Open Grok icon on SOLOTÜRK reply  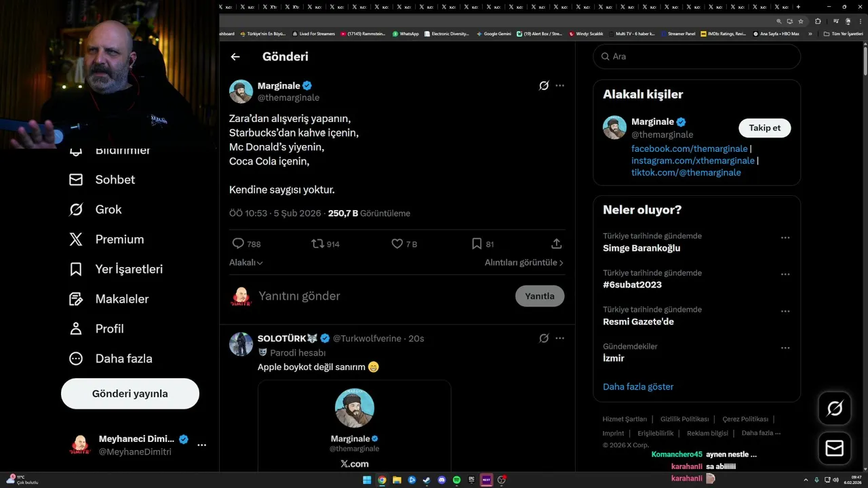point(544,338)
